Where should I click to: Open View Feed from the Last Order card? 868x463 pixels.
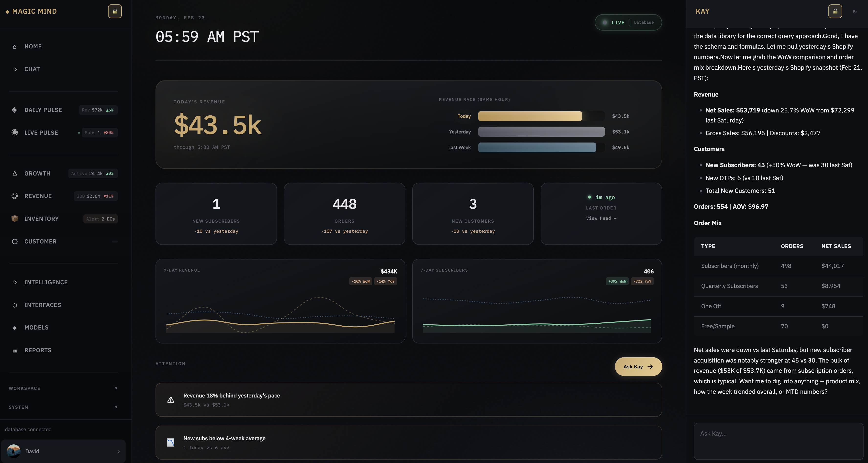click(601, 218)
